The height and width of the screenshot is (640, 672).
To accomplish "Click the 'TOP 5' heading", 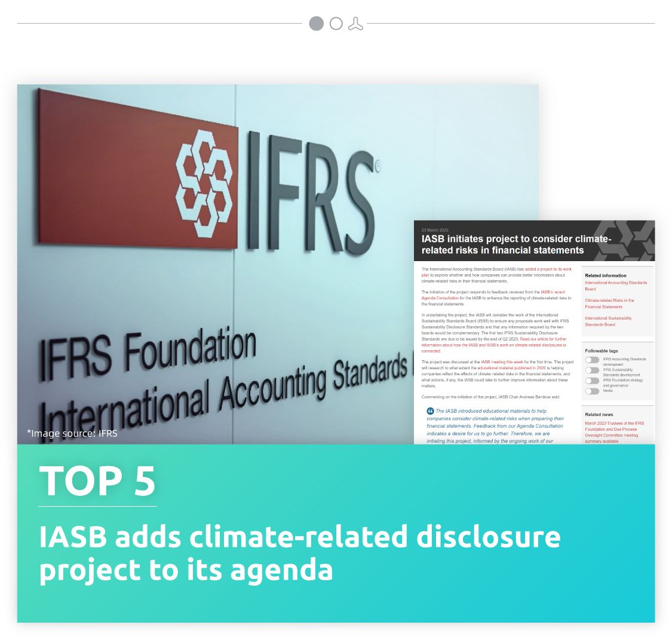I will (97, 480).
